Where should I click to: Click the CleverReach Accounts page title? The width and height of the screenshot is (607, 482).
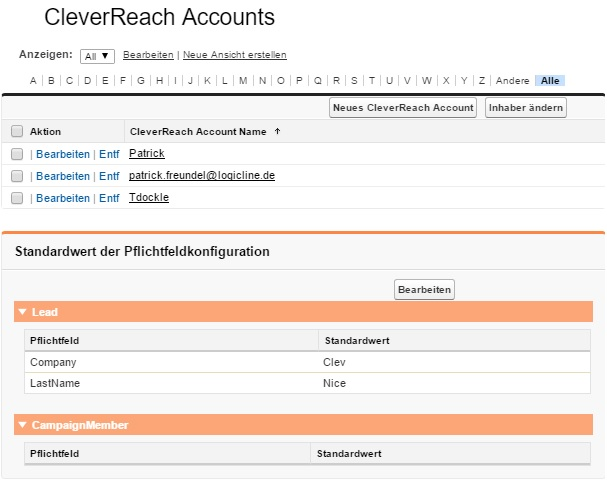click(159, 17)
